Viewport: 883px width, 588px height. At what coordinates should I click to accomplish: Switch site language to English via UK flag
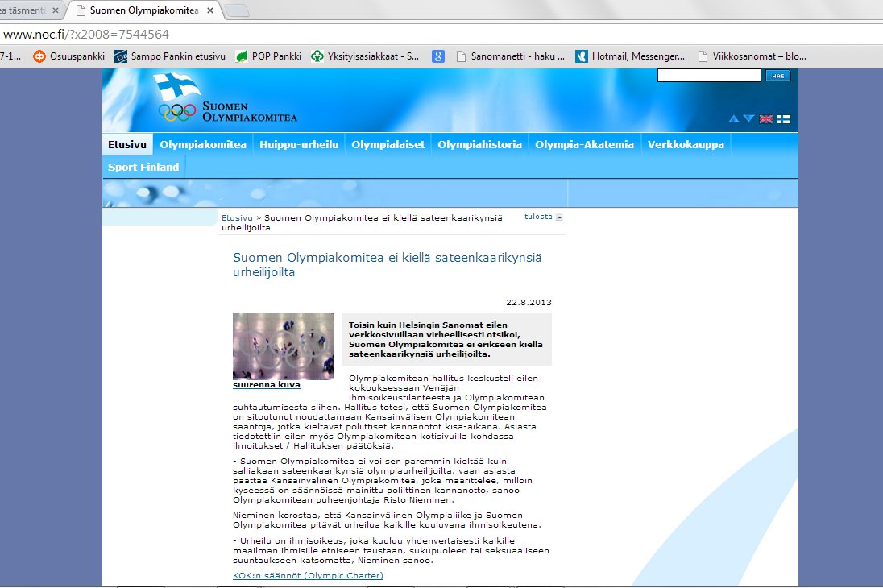pos(766,119)
